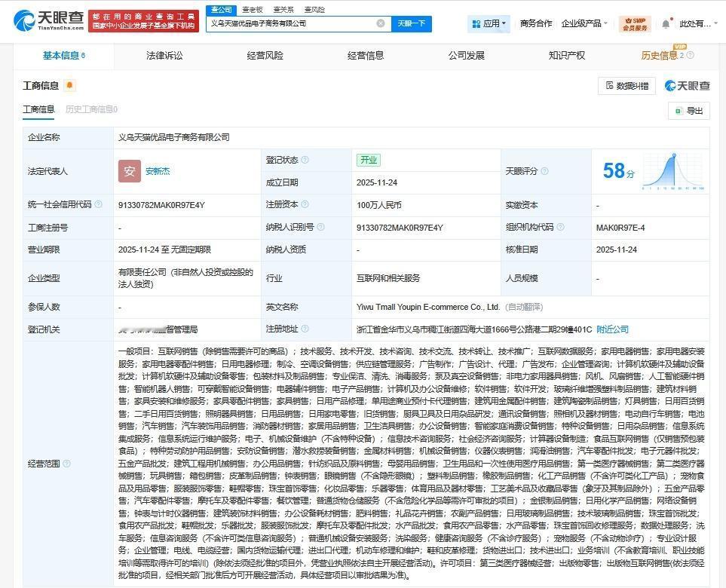Screen dimensions: 726x588
Task: Click the Excel icon on 导出 export button
Action: 679,111
